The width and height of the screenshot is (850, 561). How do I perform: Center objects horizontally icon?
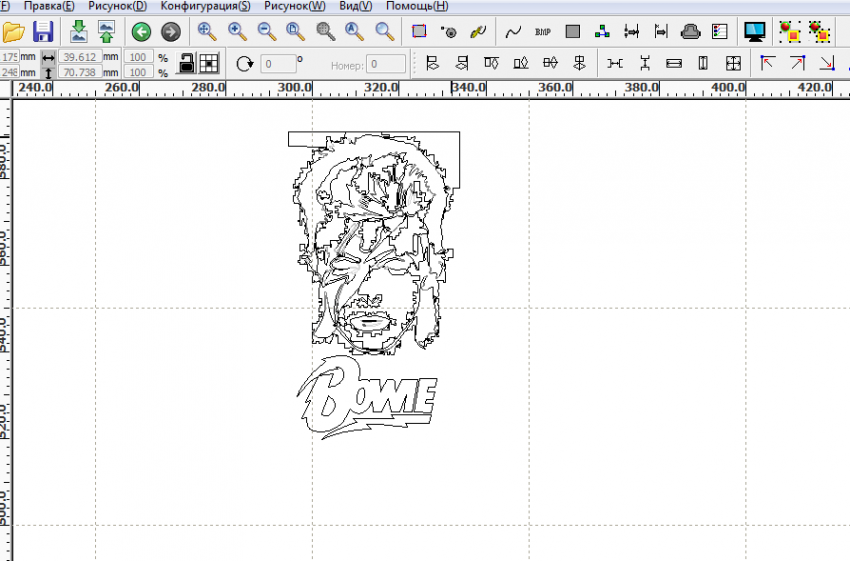(550, 63)
